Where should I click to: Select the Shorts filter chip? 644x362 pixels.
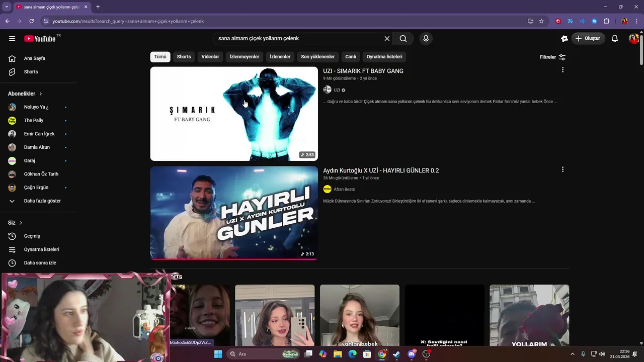coord(184,57)
